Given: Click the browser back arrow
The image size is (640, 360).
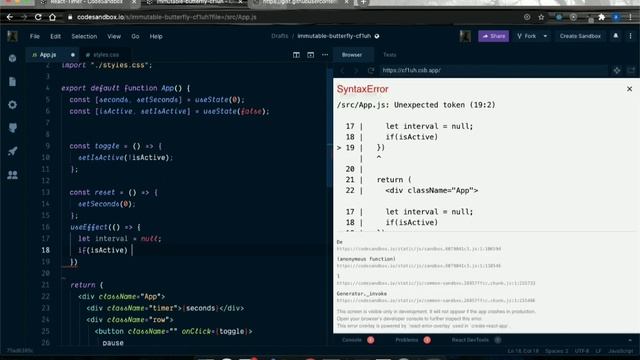Looking at the screenshot, I should [10, 17].
